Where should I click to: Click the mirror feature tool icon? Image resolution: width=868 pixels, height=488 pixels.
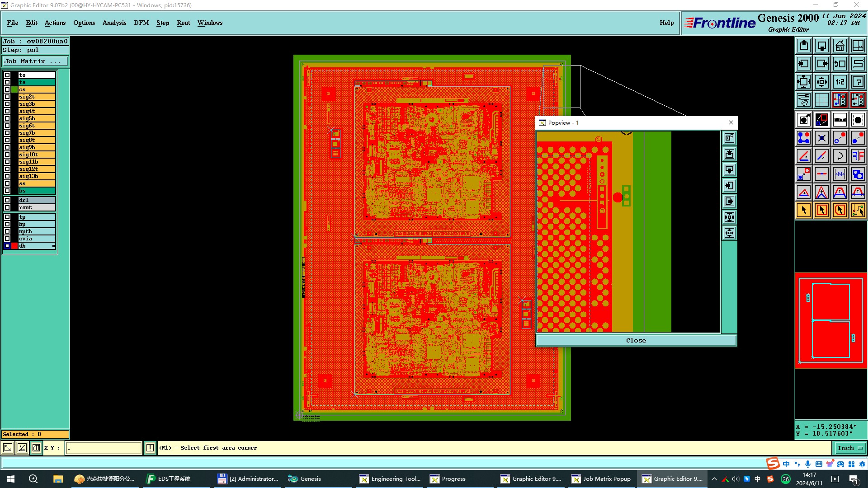coord(858,156)
